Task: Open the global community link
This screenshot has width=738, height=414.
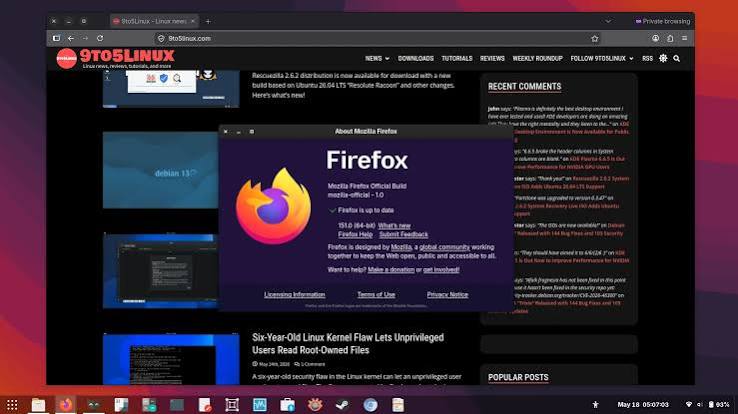Action: (x=444, y=247)
